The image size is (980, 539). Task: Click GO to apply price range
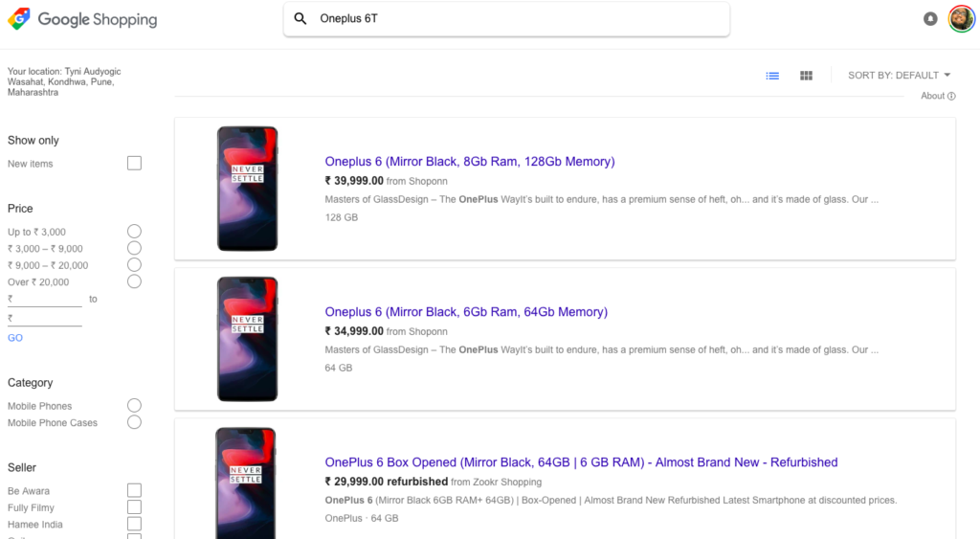(15, 338)
